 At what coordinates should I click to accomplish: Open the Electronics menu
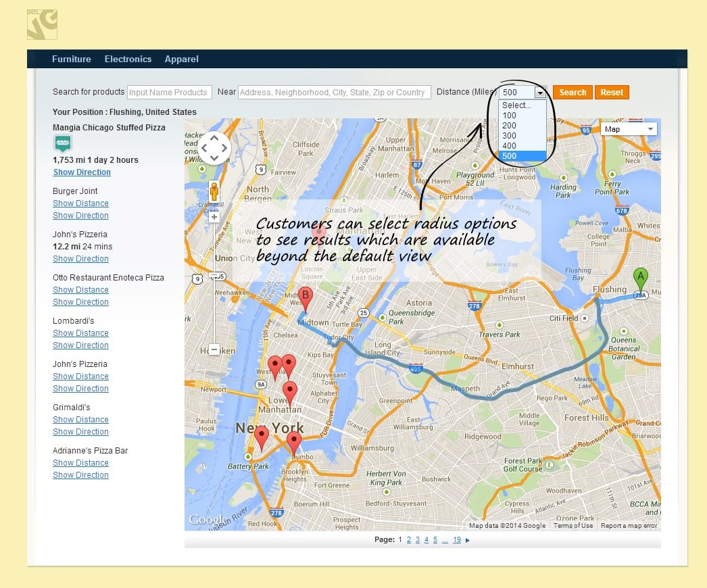pyautogui.click(x=128, y=59)
